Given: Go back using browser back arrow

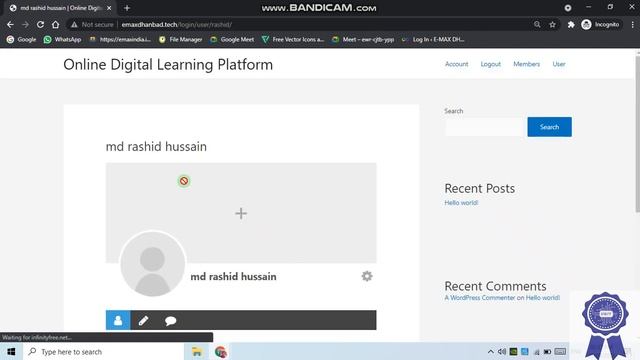Looking at the screenshot, I should tap(10, 24).
